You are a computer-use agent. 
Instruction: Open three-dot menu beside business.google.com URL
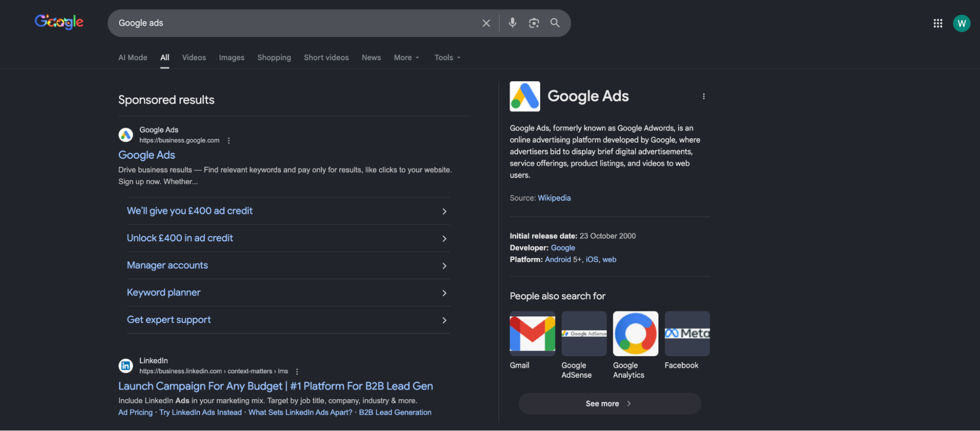click(x=228, y=141)
